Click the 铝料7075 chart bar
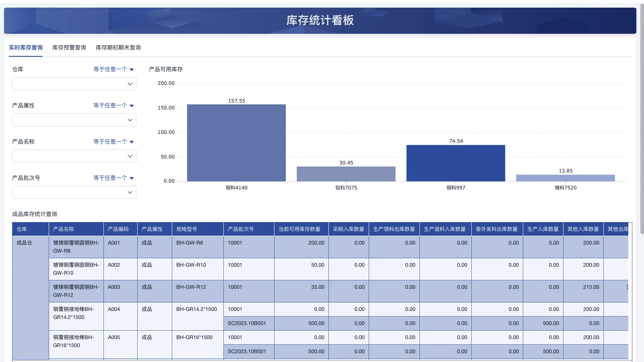The height and width of the screenshot is (362, 644). pyautogui.click(x=346, y=173)
